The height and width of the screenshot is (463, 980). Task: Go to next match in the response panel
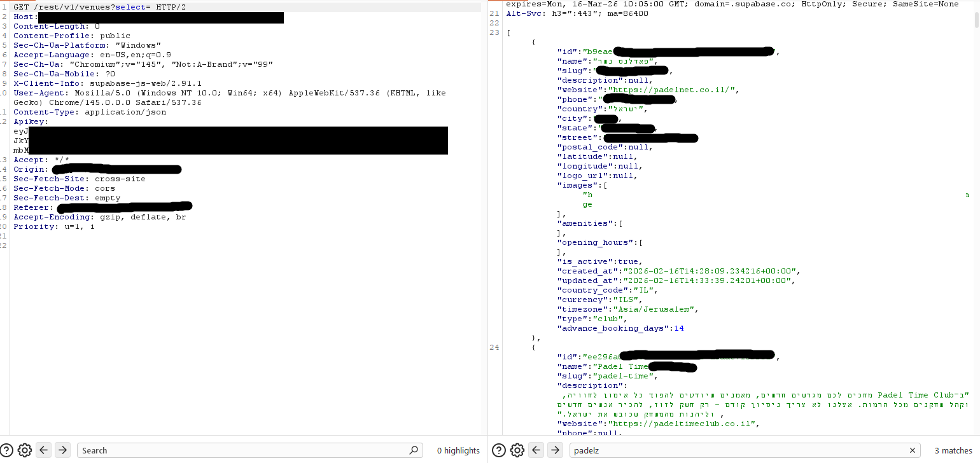coord(556,450)
